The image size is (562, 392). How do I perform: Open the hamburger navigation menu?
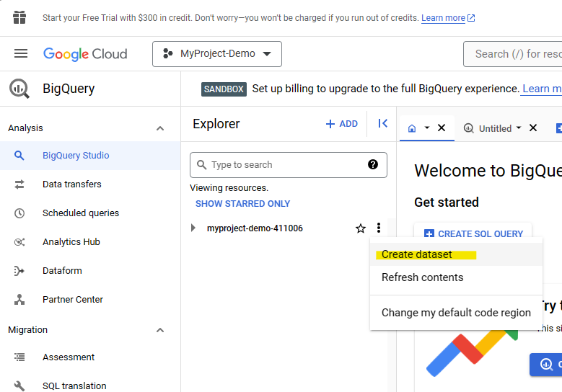[21, 54]
